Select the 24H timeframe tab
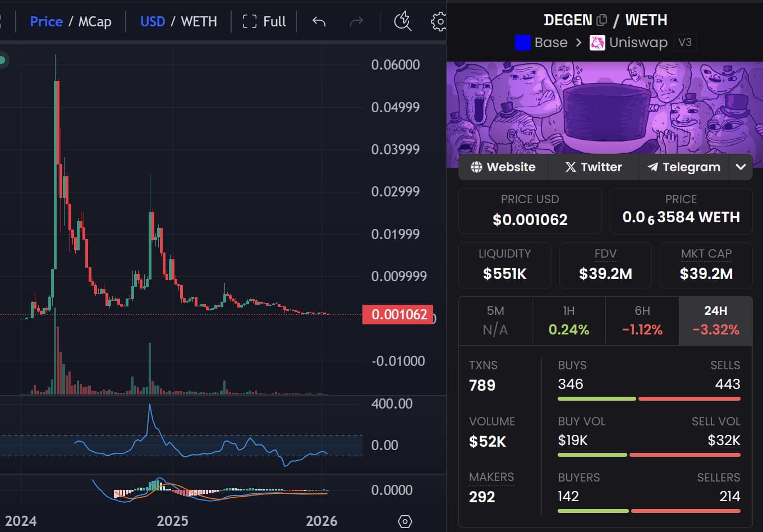This screenshot has width=763, height=532. click(715, 321)
